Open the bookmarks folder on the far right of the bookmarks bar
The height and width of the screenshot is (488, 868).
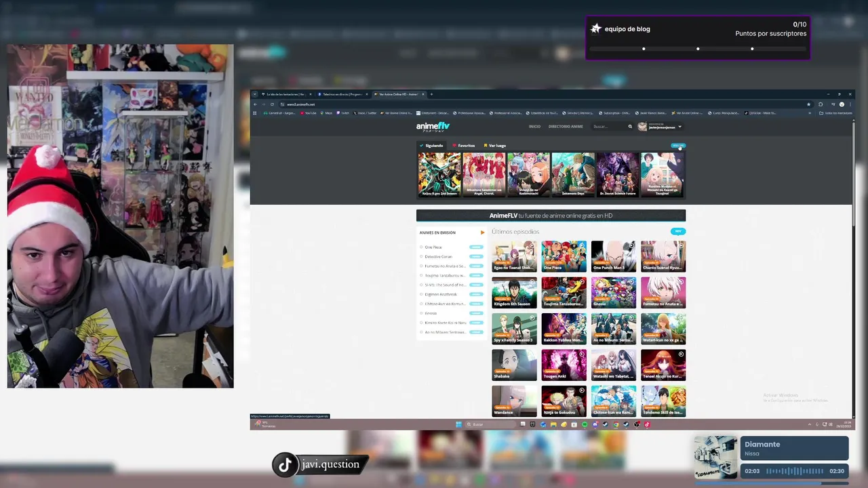pyautogui.click(x=835, y=113)
